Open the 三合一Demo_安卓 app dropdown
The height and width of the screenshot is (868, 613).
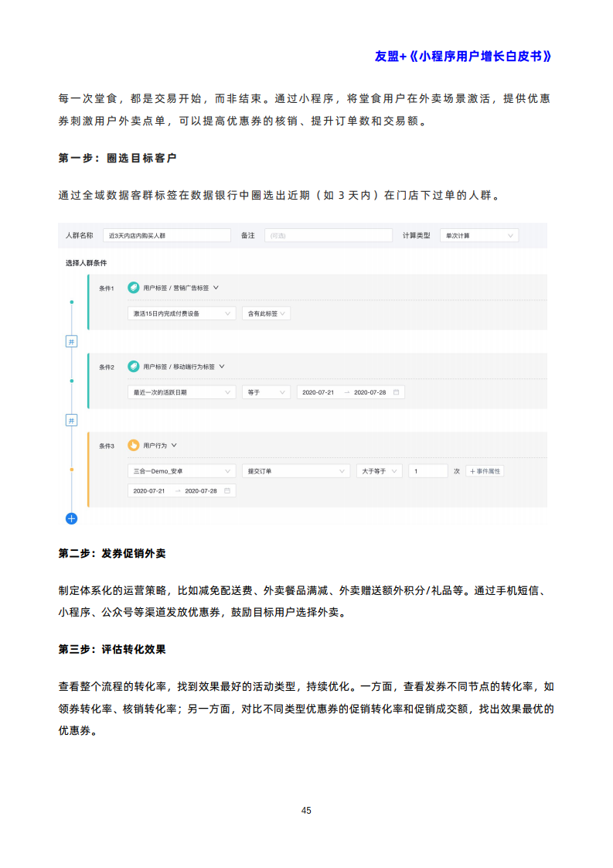(x=182, y=471)
